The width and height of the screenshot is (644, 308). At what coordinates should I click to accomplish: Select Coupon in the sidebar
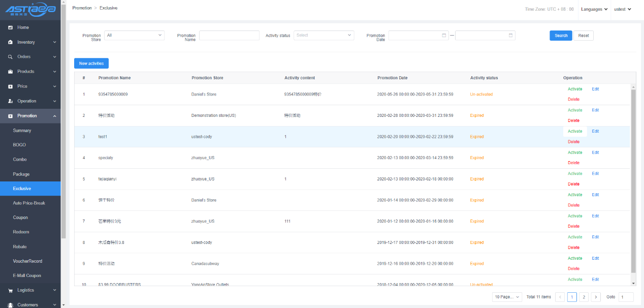pos(20,218)
